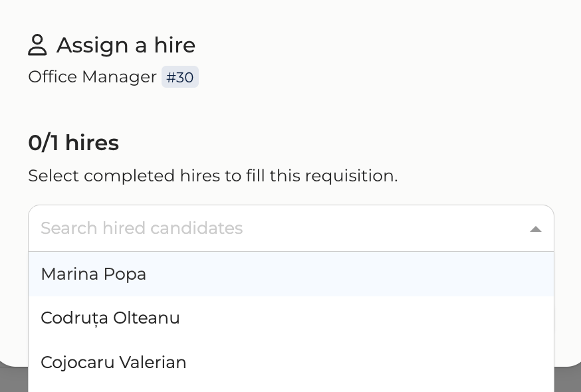Click the #30 requisition badge
Viewport: 581px width, 392px height.
pos(179,77)
